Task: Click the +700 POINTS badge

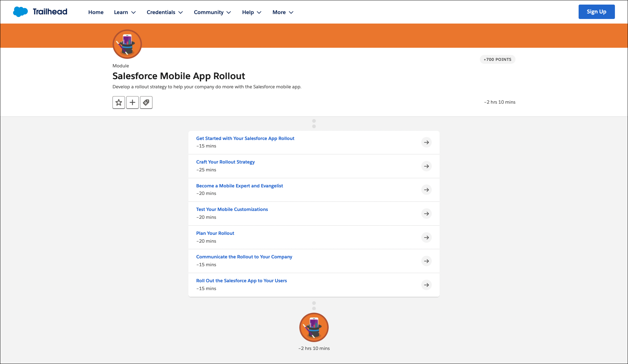Action: click(497, 60)
